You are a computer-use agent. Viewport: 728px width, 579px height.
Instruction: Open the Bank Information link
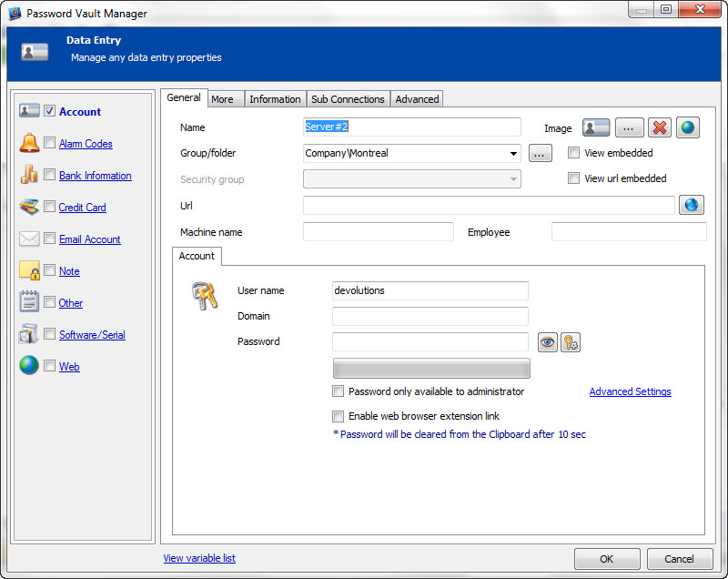96,176
